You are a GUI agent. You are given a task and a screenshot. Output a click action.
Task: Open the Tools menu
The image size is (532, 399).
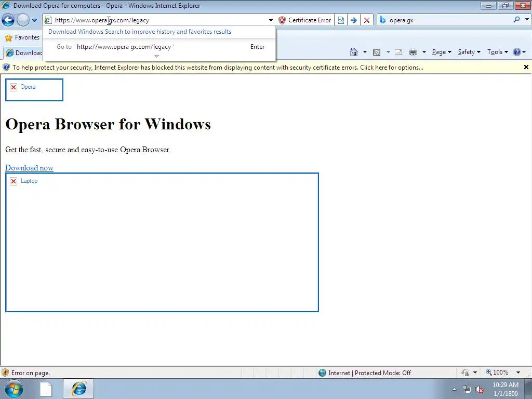click(497, 52)
